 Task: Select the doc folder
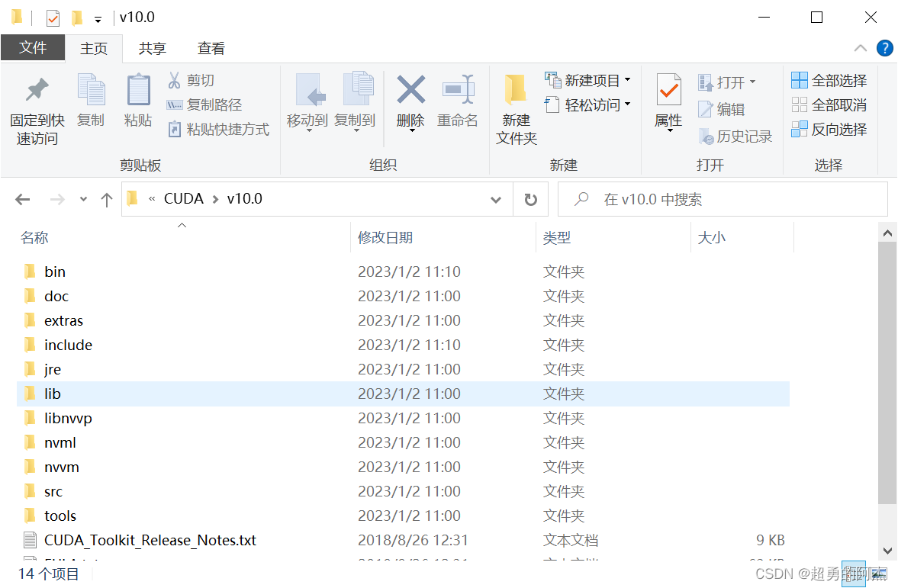click(x=403, y=296)
